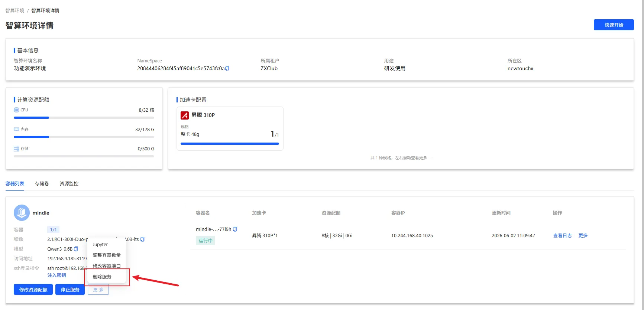Copy the model name Qwen3-0.6B with its icon

76,249
